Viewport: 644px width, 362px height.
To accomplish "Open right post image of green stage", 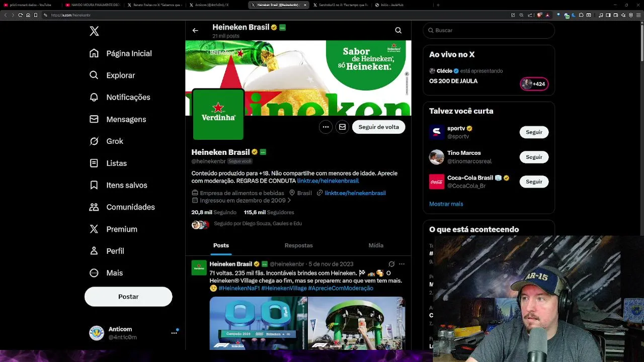I will coord(356,323).
